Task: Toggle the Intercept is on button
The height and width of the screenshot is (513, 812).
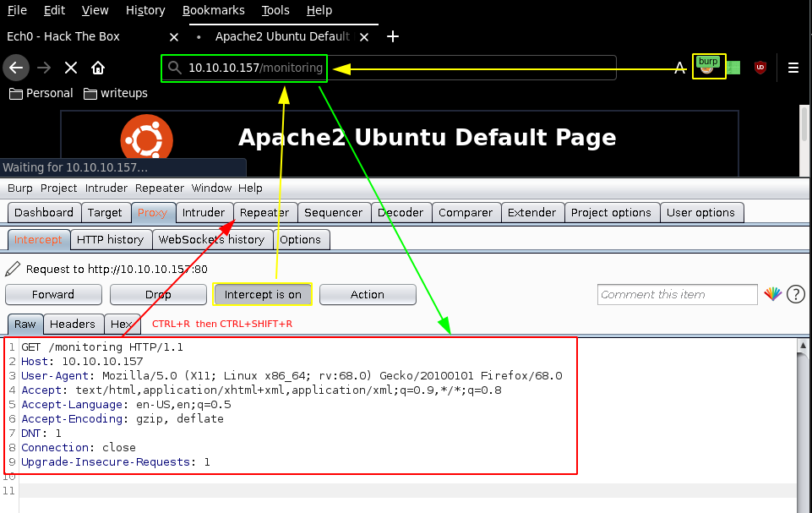Action: [x=263, y=294]
